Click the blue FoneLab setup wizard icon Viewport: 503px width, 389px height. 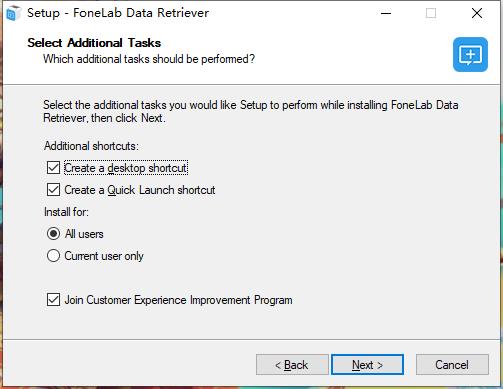click(470, 54)
